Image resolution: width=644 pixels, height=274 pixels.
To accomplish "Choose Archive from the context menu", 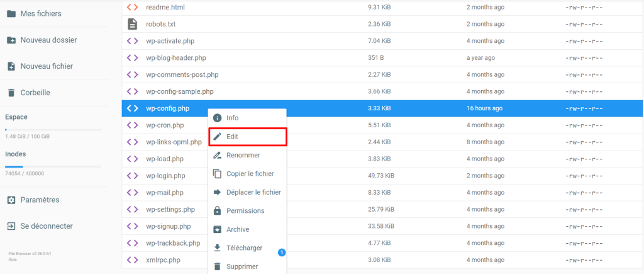I will click(247, 229).
